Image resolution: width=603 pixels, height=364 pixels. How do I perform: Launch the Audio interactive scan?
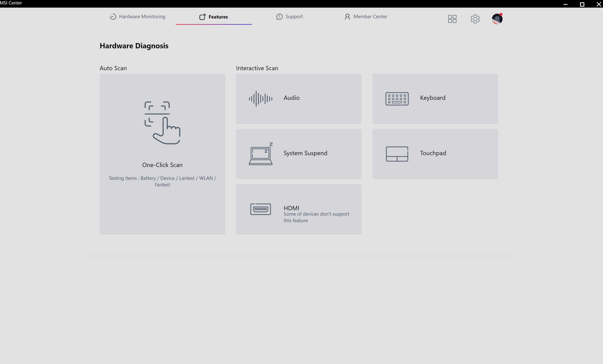(292, 98)
